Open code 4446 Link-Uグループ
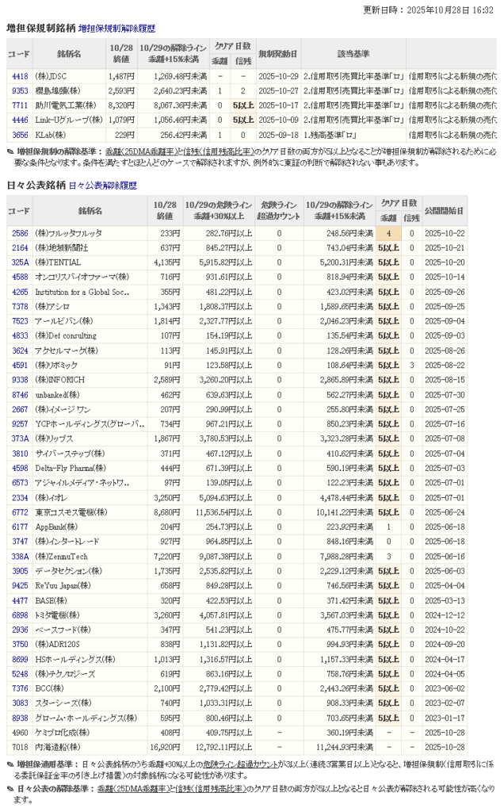The image size is (504, 812). (x=20, y=121)
